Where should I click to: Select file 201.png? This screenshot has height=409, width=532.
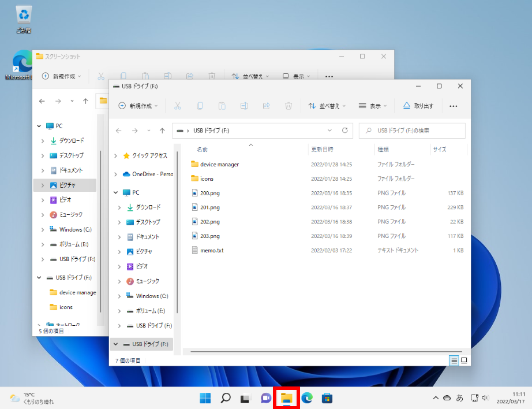click(x=205, y=207)
